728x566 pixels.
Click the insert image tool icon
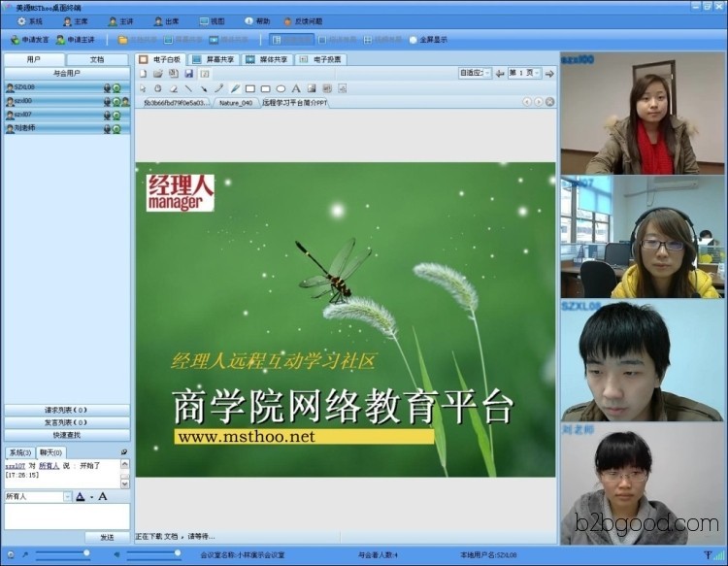312,88
